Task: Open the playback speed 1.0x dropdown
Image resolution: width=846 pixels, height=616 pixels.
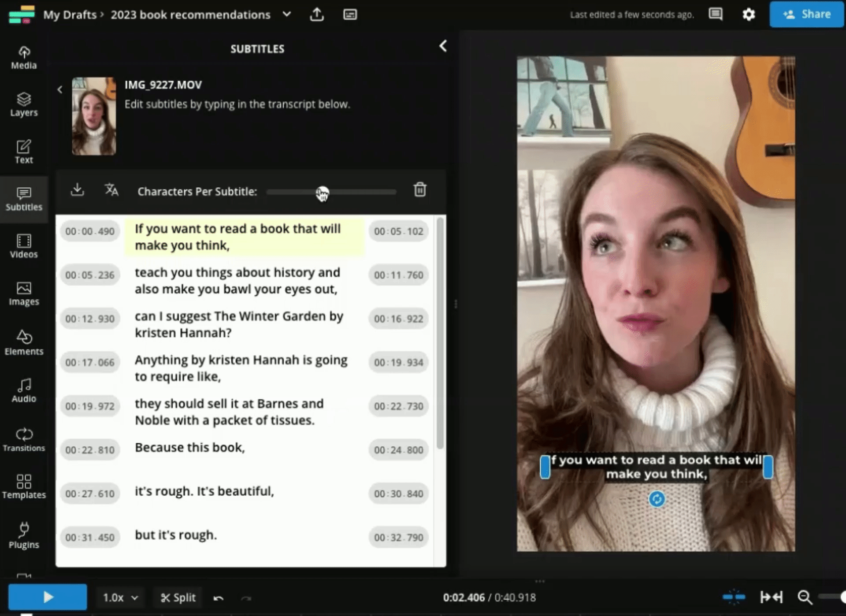Action: 120,597
